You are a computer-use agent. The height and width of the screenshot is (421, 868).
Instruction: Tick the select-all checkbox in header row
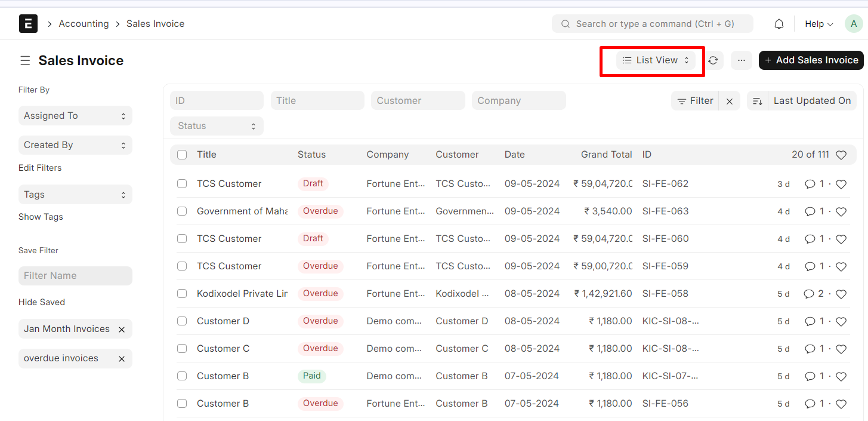pos(182,155)
